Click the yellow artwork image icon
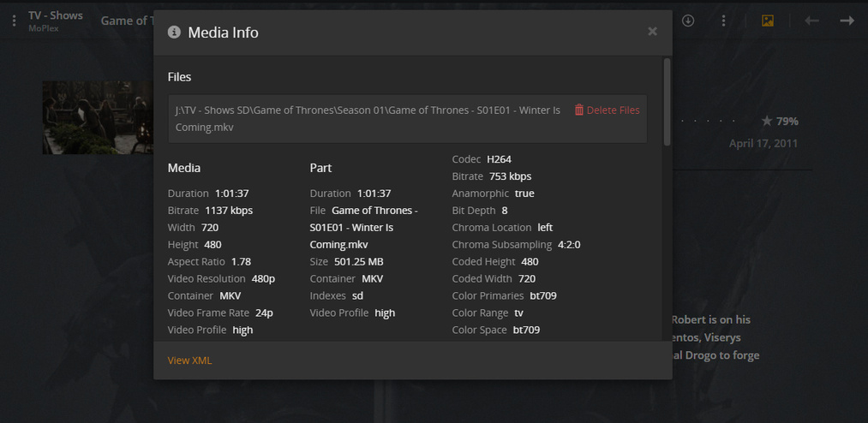This screenshot has width=868, height=423. point(768,21)
